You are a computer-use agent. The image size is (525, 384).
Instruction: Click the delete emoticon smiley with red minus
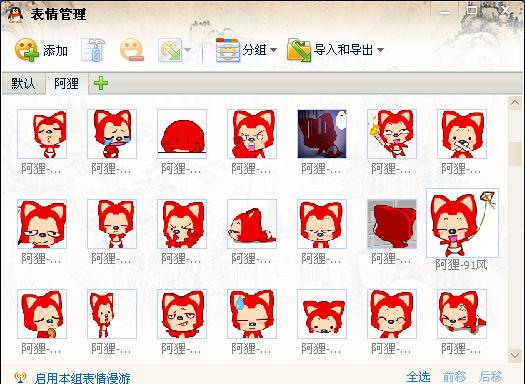pos(132,50)
